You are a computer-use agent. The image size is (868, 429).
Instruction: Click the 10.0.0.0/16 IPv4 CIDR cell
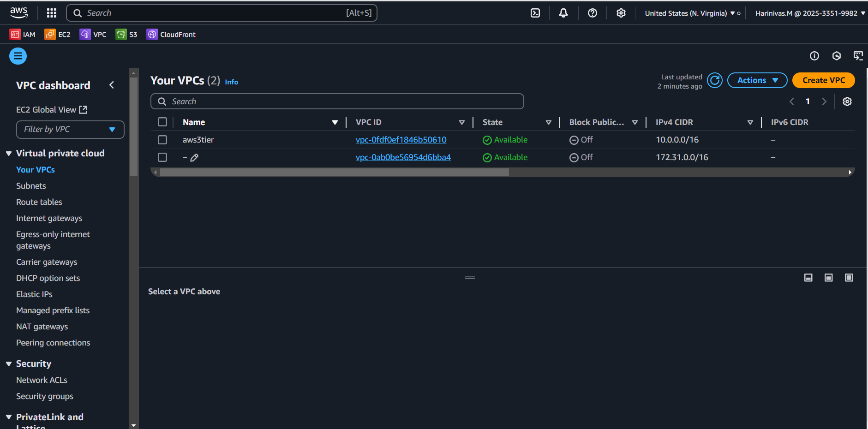[677, 140]
